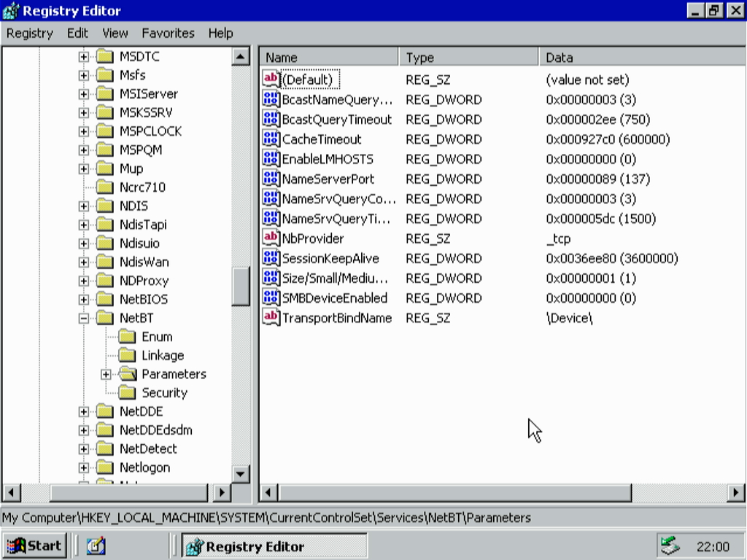Click the CacheTimeout binary value icon
The height and width of the screenshot is (560, 747).
tap(271, 139)
